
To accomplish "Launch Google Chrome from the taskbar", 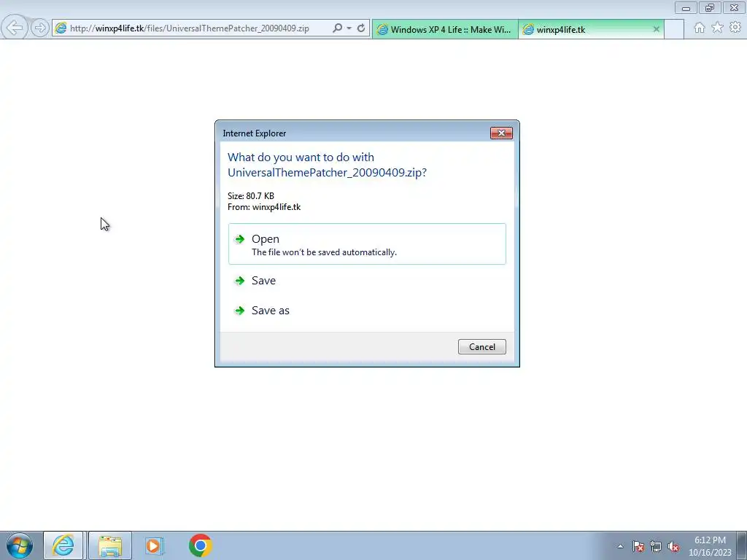I will pos(200,545).
